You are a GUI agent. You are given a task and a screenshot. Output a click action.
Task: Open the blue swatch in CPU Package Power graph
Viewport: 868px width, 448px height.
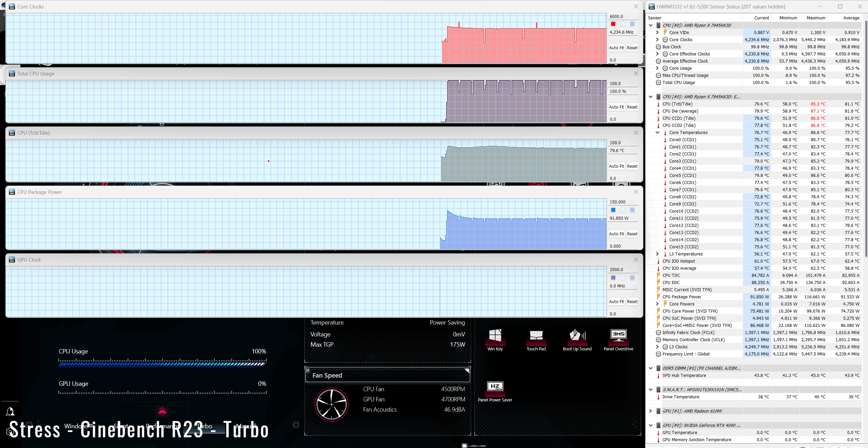(x=613, y=210)
